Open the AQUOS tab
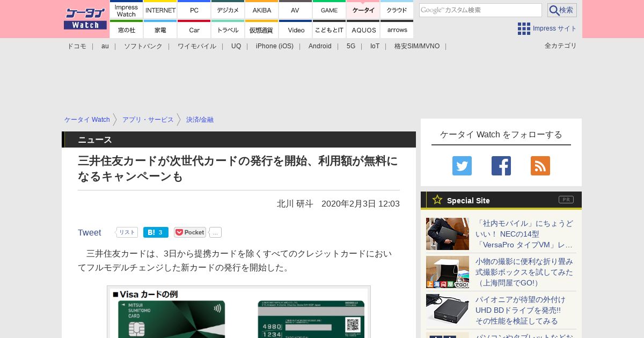644x338 pixels. pos(363,30)
